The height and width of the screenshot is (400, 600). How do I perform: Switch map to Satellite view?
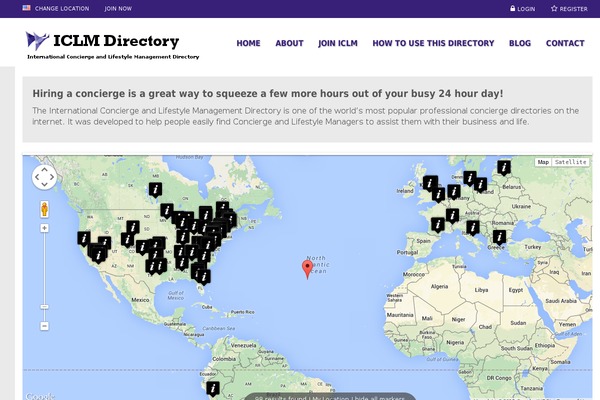(x=571, y=161)
